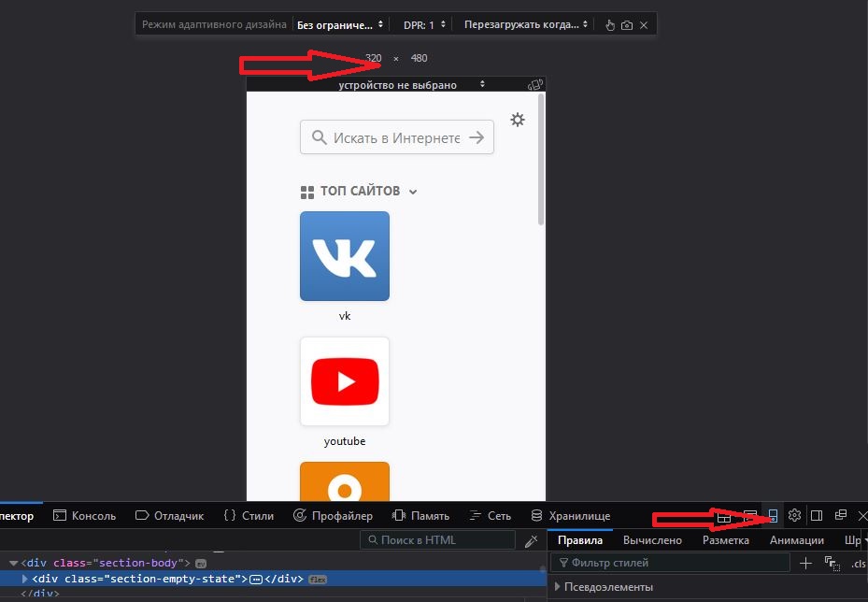Click the 'Искать в Интернете' search field

[x=396, y=137]
